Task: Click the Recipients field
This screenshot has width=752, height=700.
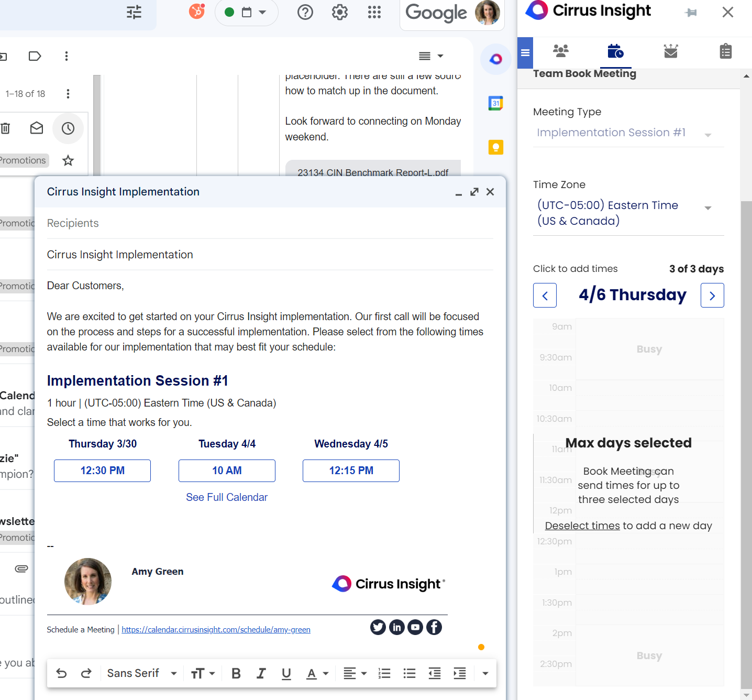Action: tap(270, 223)
